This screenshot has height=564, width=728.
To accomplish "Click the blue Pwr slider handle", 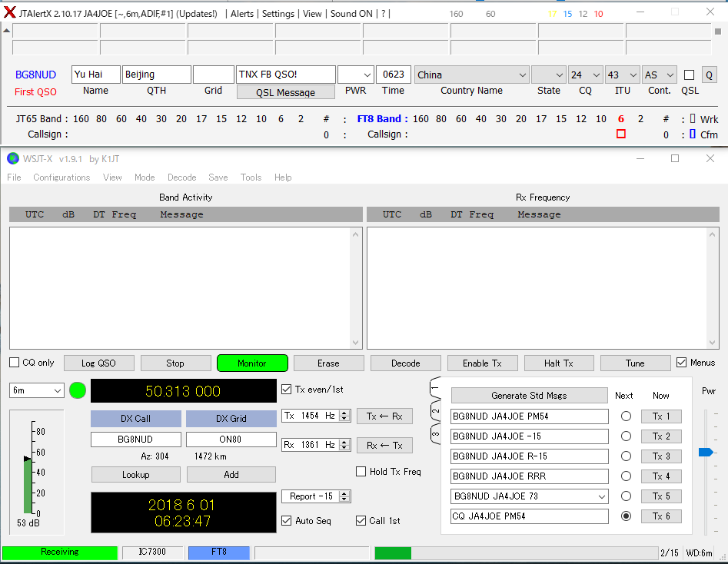I will 706,452.
